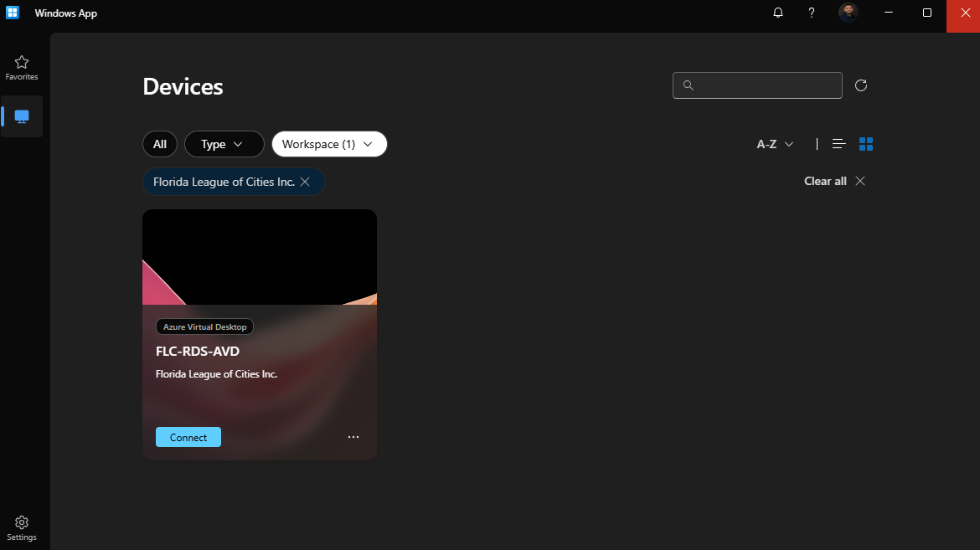This screenshot has width=980, height=550.
Task: Click the Windows App logo icon
Action: point(13,13)
